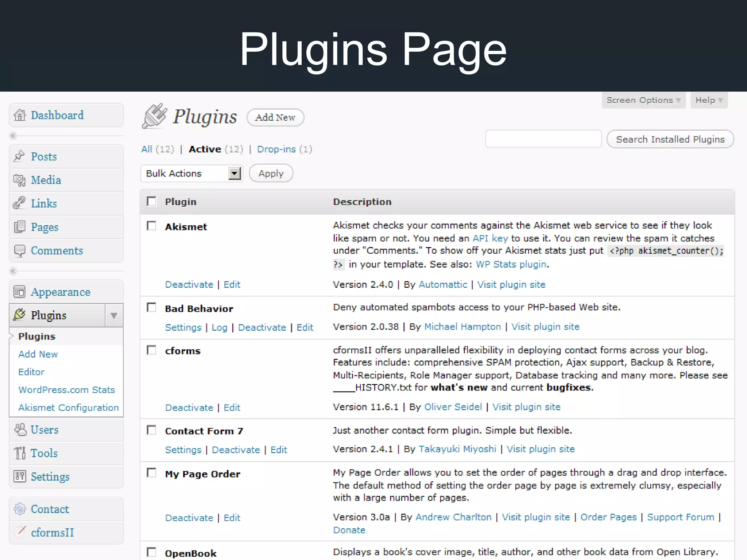Image resolution: width=747 pixels, height=560 pixels.
Task: Click the Pages icon in sidebar
Action: (19, 227)
